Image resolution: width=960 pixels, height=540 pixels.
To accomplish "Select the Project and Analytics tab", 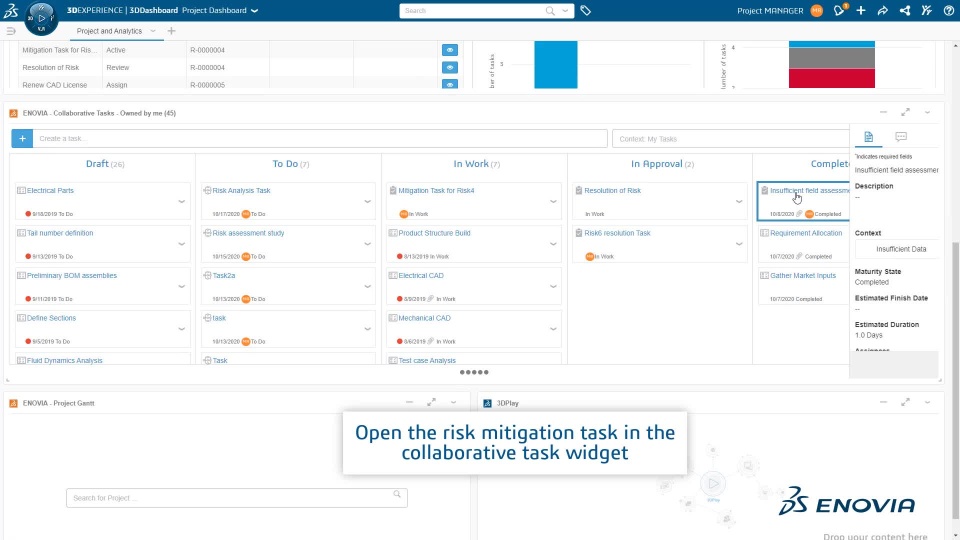I will 109,31.
